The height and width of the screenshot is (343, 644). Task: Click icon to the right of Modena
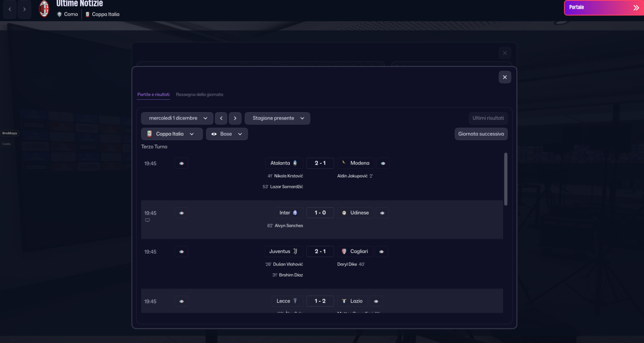point(383,163)
